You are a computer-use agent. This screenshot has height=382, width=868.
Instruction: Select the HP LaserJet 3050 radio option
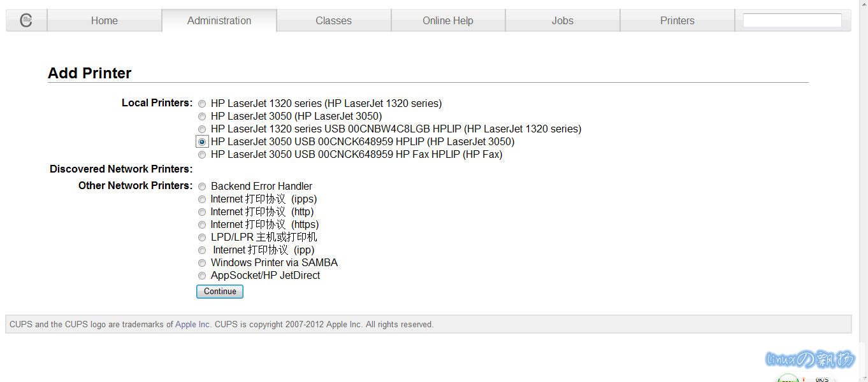point(202,117)
